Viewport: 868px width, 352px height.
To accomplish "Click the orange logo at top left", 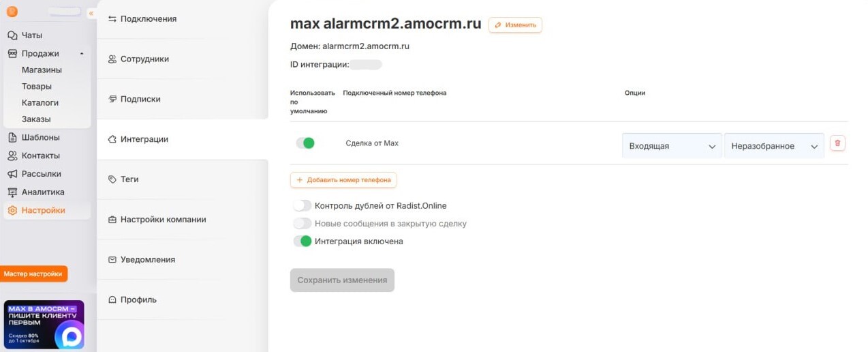I will 12,12.
